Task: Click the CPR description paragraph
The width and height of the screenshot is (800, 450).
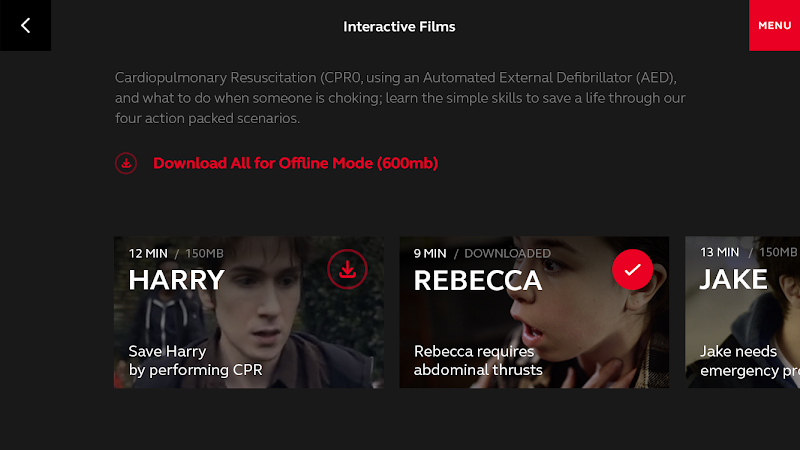Action: click(402, 98)
